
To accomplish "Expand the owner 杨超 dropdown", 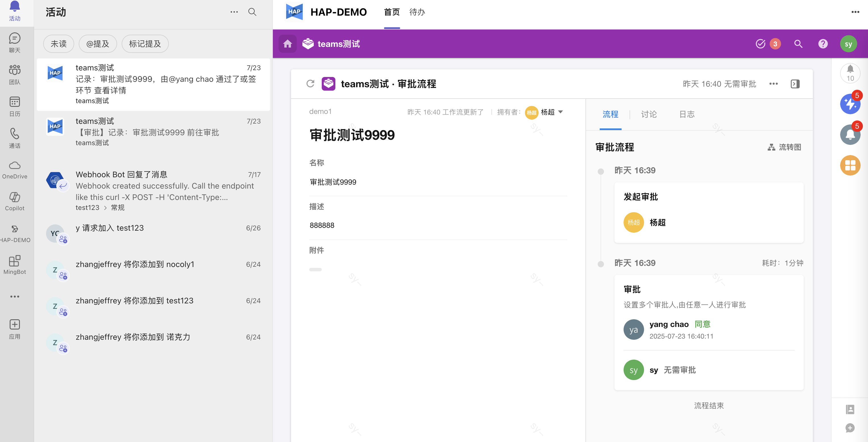I will point(560,112).
